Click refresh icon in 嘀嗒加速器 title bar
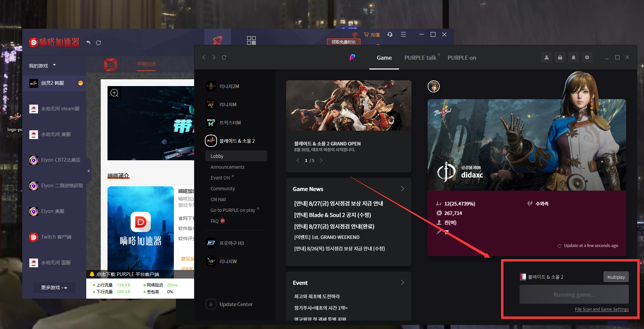This screenshot has height=329, width=644. [98, 43]
